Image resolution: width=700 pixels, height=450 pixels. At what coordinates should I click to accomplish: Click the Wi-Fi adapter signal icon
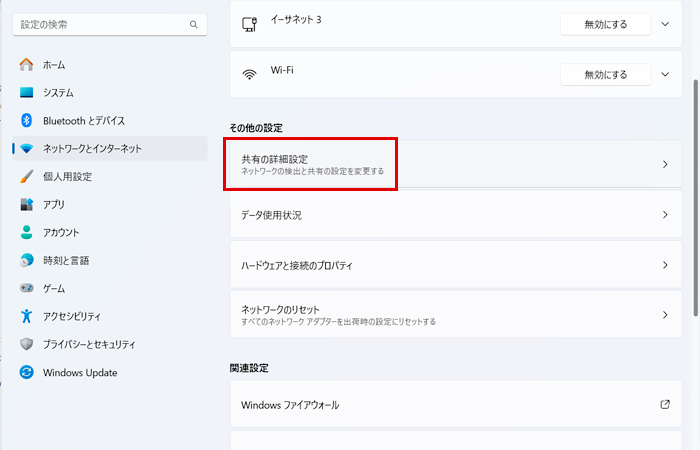pyautogui.click(x=250, y=75)
